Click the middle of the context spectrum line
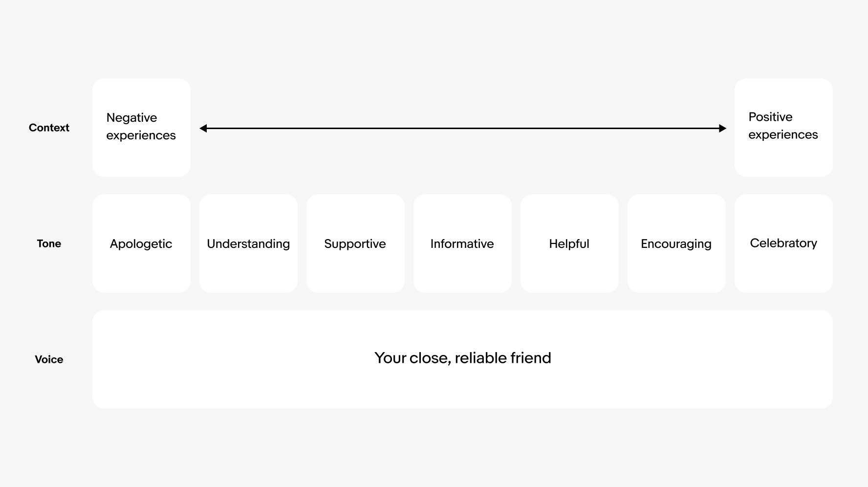868x487 pixels. (x=463, y=128)
